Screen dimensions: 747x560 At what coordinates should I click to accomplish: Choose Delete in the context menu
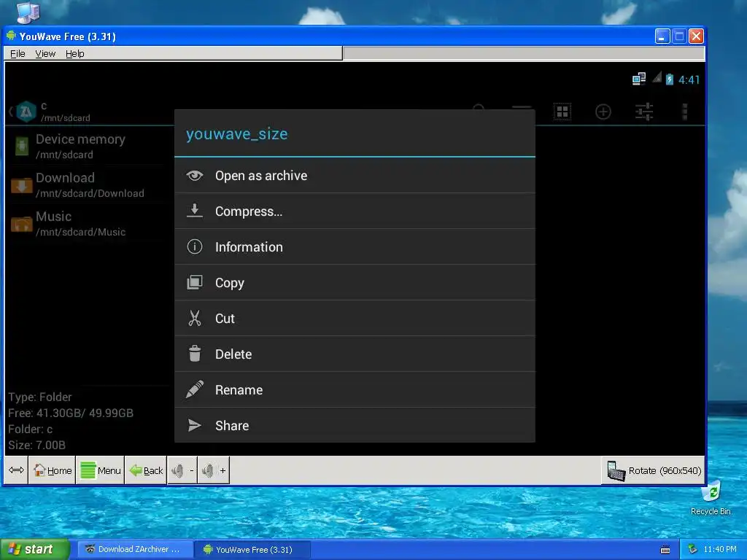tap(355, 354)
